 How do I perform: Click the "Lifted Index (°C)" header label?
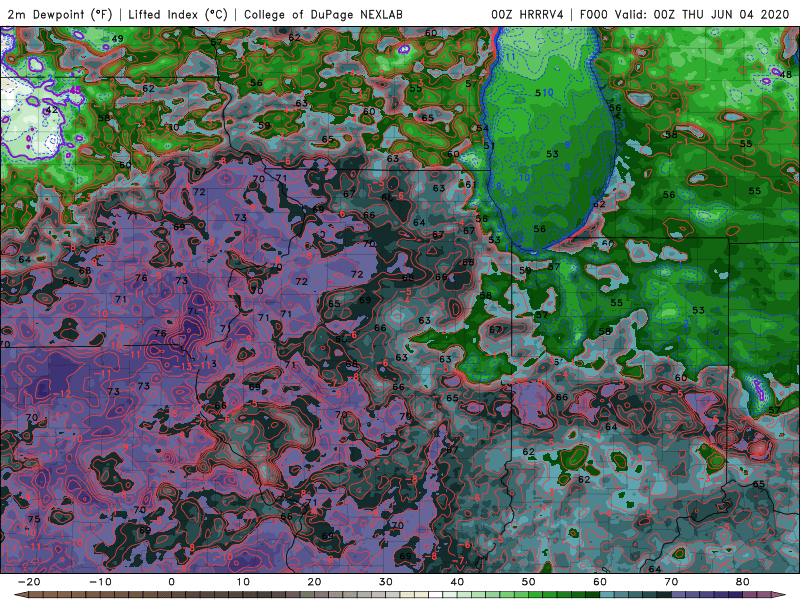[x=178, y=14]
